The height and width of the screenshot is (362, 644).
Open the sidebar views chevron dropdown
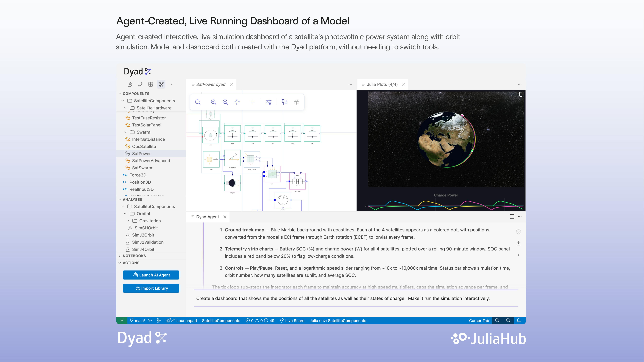click(172, 85)
